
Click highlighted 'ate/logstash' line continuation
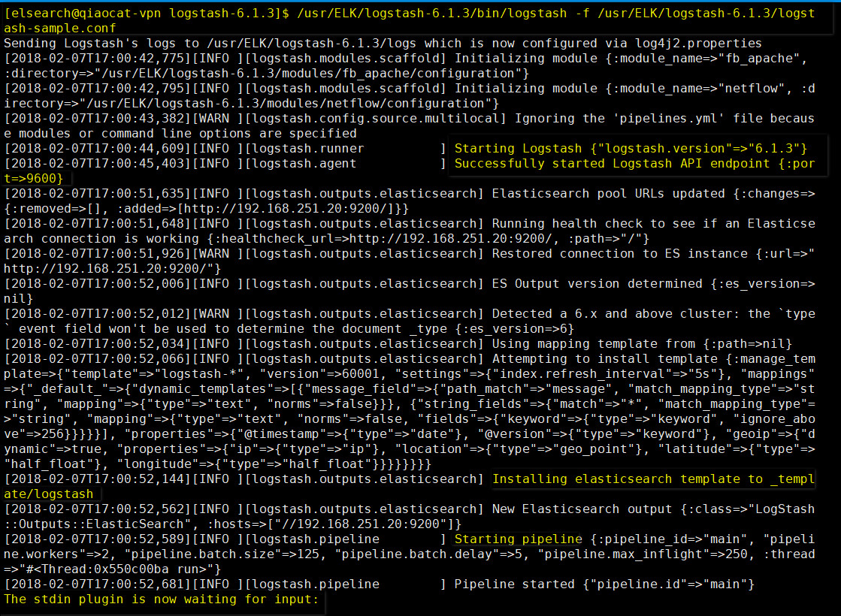(x=48, y=494)
